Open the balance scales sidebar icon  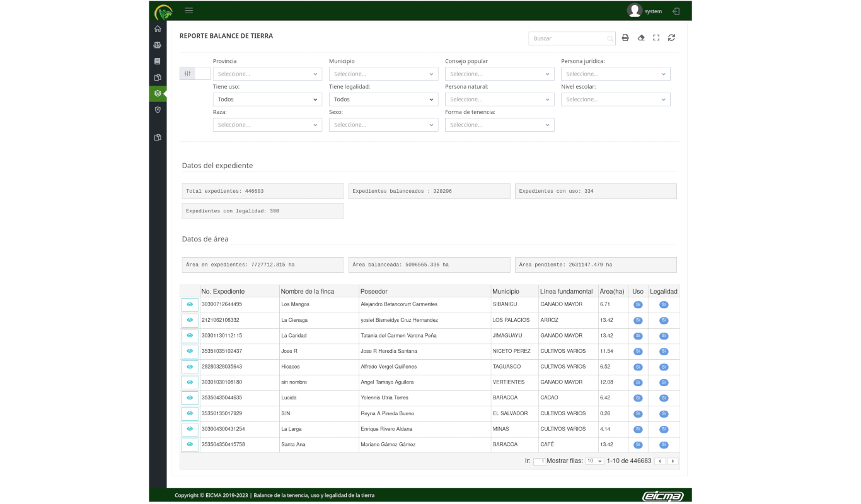pyautogui.click(x=158, y=45)
